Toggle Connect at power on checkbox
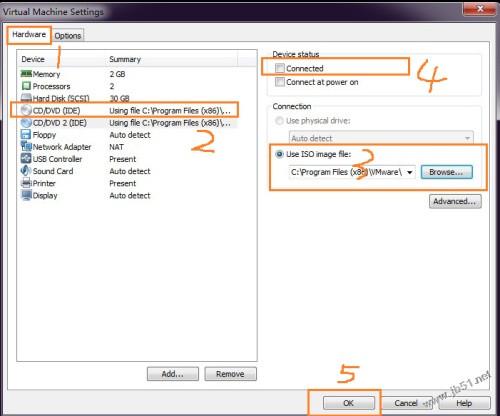500x416 pixels. (280, 82)
